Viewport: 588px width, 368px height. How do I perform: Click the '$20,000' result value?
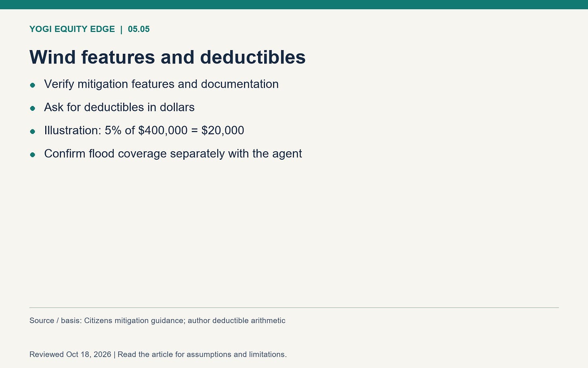pos(223,130)
